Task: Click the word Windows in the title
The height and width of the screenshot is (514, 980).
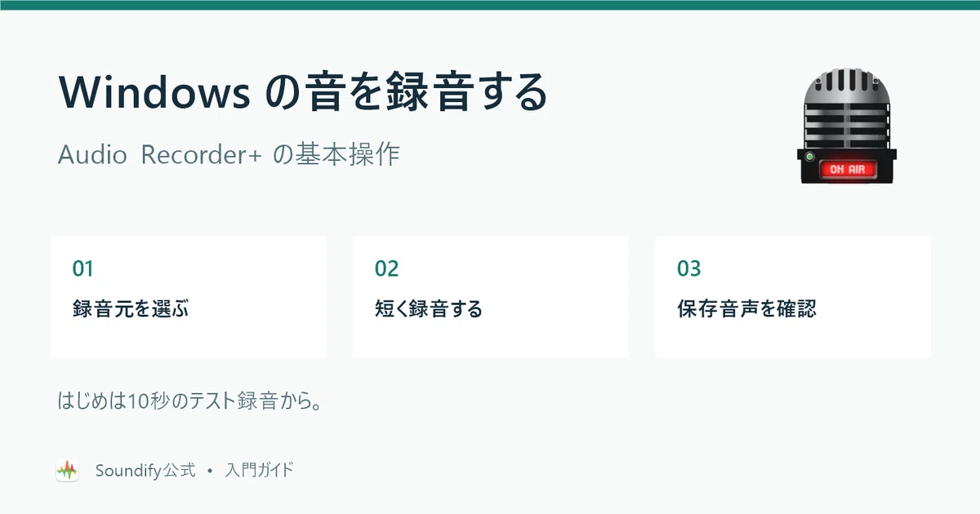Action: coord(154,92)
